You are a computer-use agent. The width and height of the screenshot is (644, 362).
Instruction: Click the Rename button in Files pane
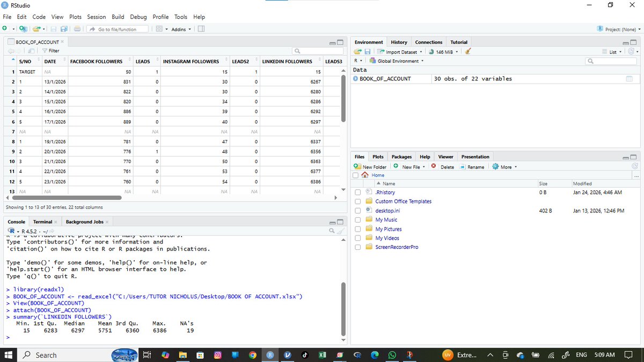(472, 167)
